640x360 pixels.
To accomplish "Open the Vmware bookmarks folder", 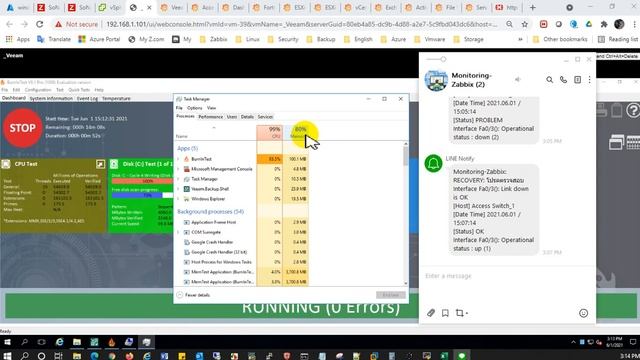I will click(x=429, y=39).
